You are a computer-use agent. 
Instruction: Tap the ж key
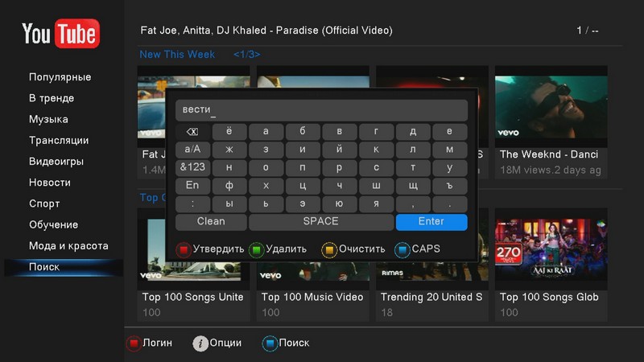tap(229, 150)
